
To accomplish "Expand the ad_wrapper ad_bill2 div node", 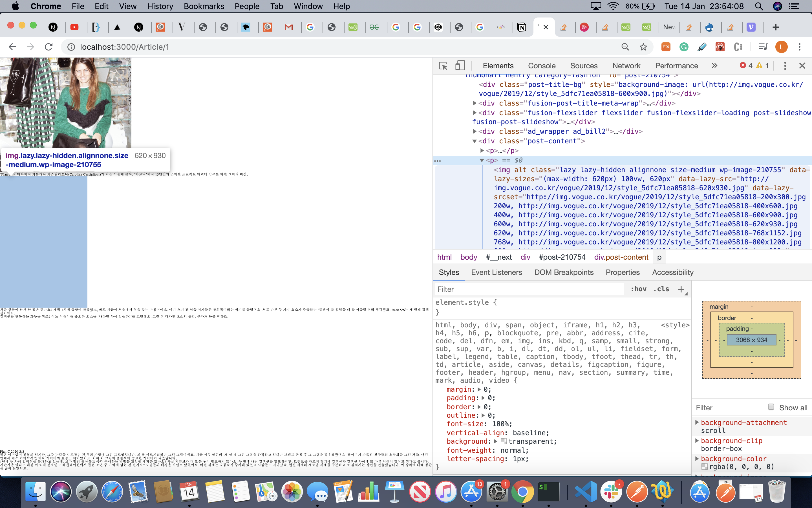I will [475, 131].
